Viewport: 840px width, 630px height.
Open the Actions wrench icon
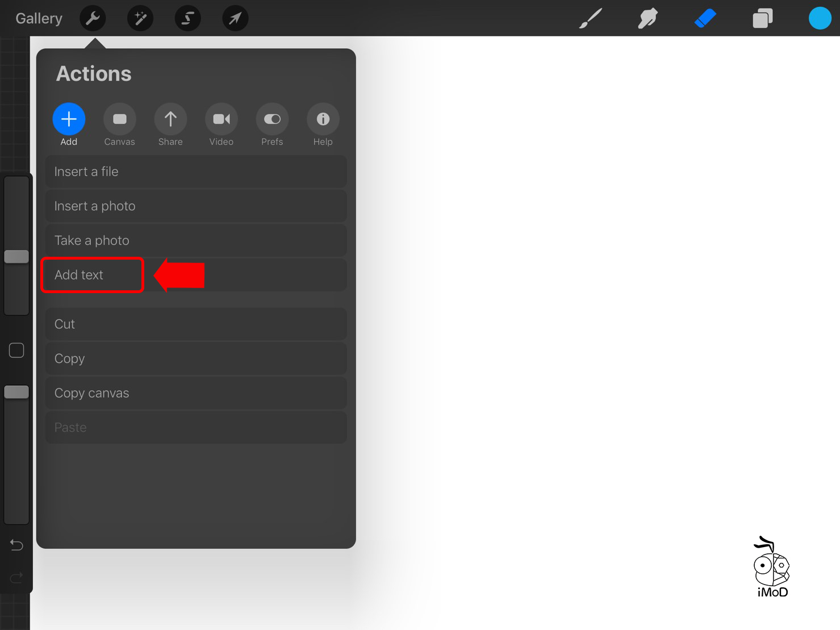93,19
